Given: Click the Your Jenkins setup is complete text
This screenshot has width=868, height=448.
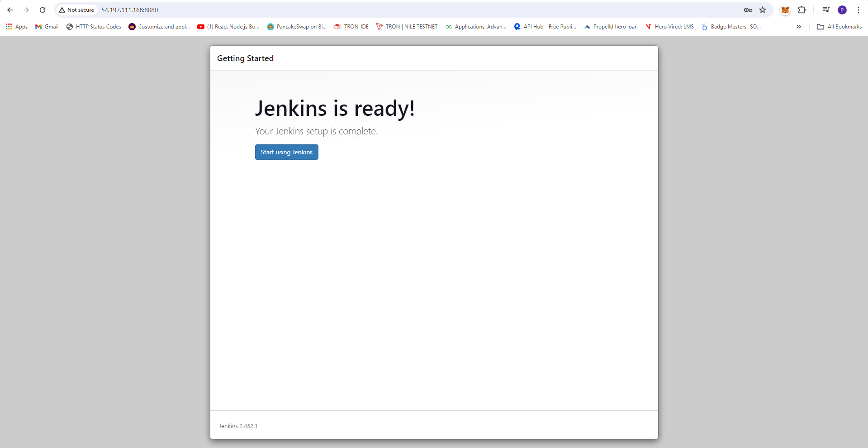Looking at the screenshot, I should click(316, 131).
